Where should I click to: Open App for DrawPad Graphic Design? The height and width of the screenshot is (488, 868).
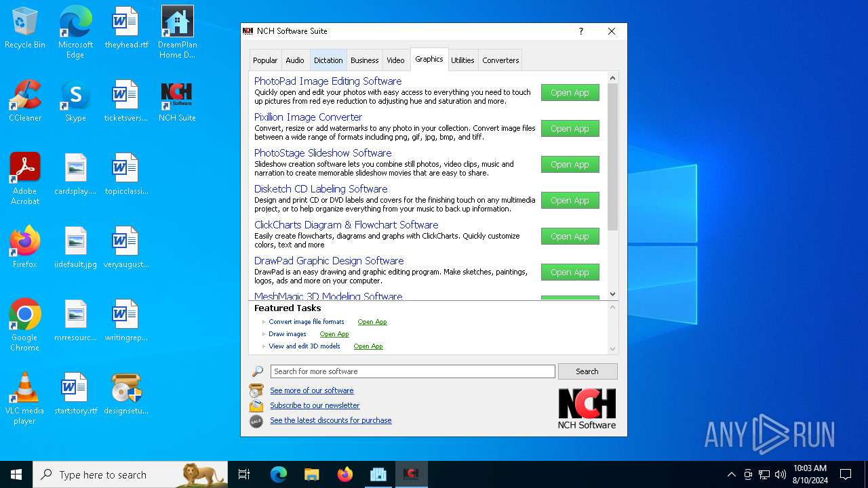570,272
